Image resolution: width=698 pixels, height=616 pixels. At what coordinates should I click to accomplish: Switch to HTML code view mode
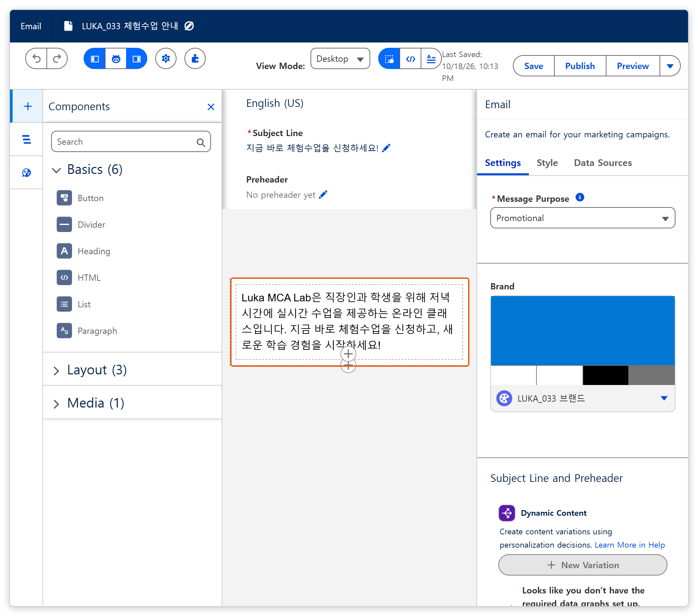pos(410,59)
